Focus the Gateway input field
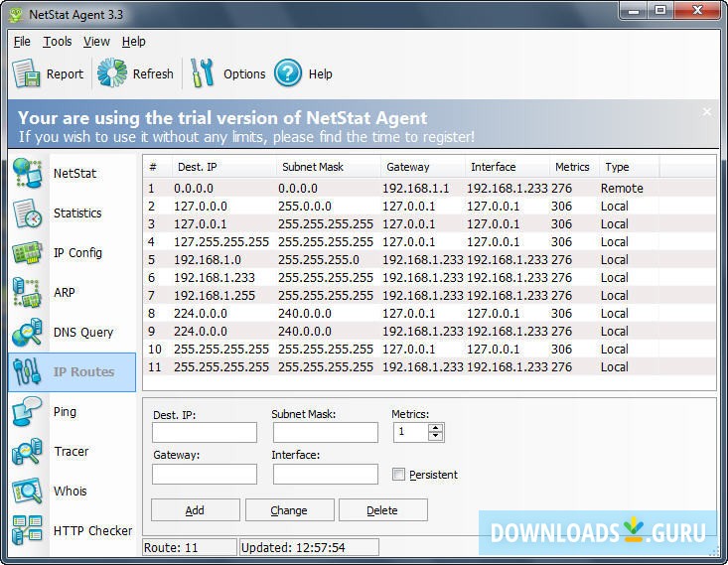Image resolution: width=728 pixels, height=565 pixels. [x=205, y=474]
